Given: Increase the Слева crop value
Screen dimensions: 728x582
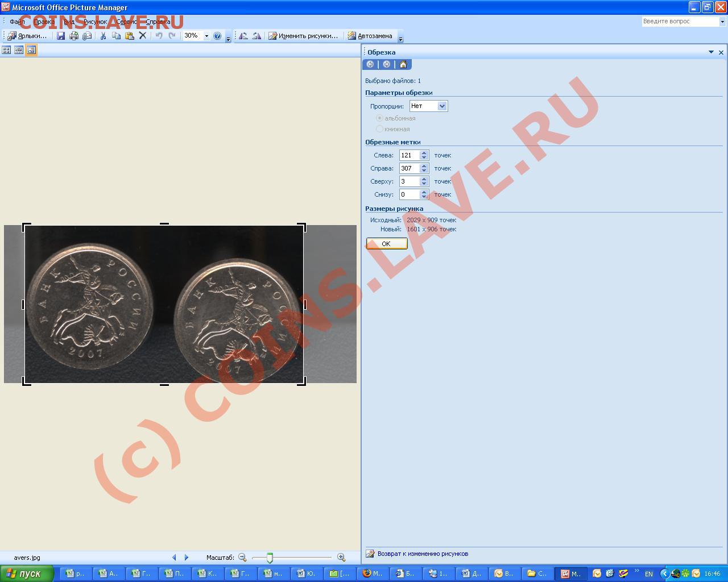Looking at the screenshot, I should coord(424,153).
